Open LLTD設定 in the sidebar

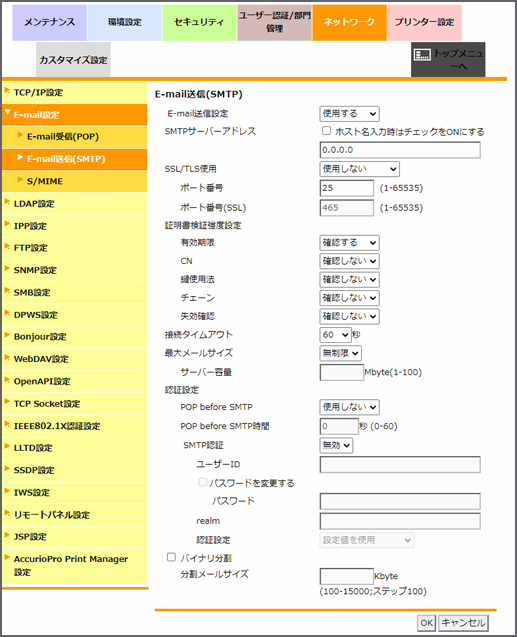(75, 448)
